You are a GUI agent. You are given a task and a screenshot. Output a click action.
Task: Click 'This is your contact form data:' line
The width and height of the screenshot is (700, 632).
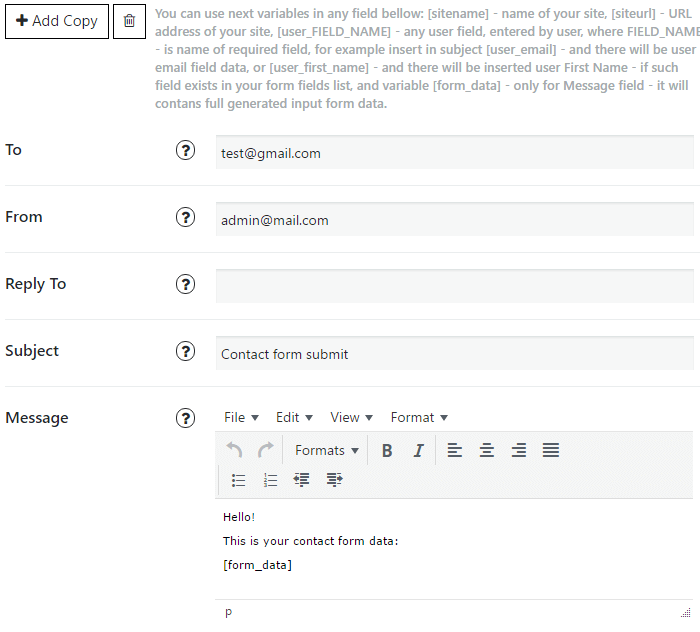pos(310,541)
